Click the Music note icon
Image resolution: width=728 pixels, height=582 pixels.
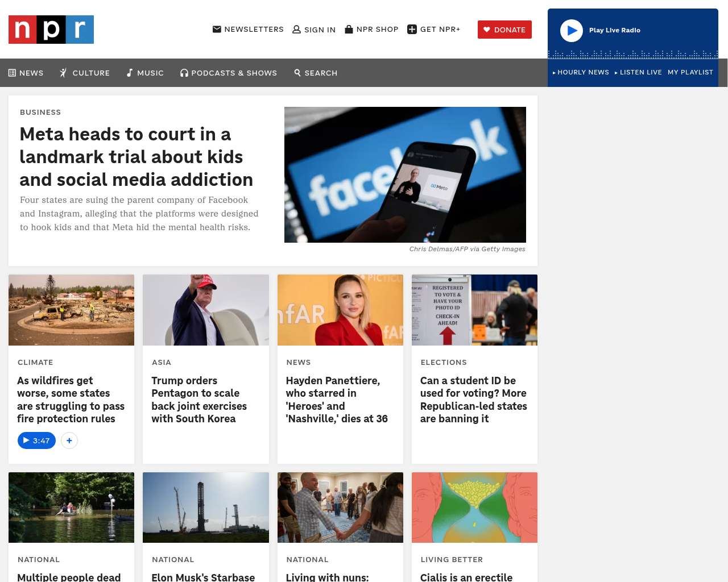pyautogui.click(x=130, y=73)
